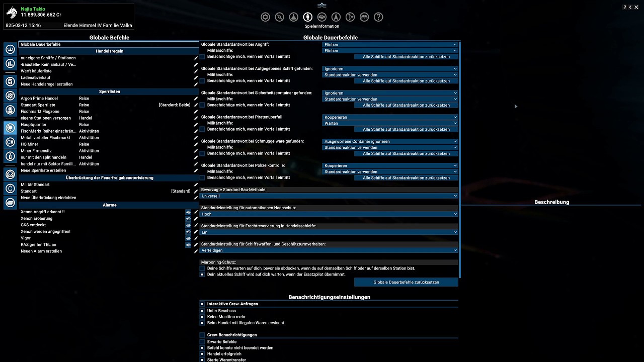Open the envelope messages sidebar icon
The image size is (644, 362).
[x=10, y=174]
